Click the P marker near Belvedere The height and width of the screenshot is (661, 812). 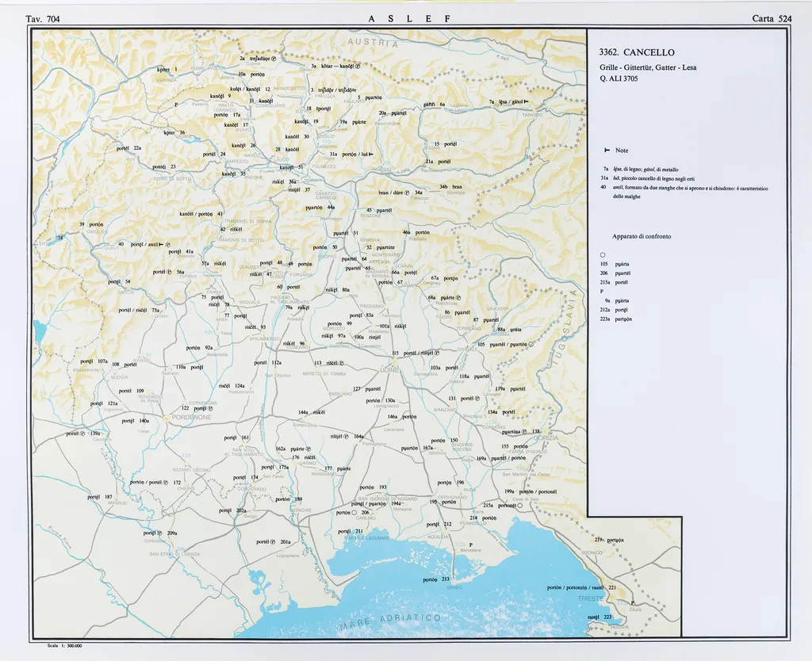pyautogui.click(x=470, y=544)
